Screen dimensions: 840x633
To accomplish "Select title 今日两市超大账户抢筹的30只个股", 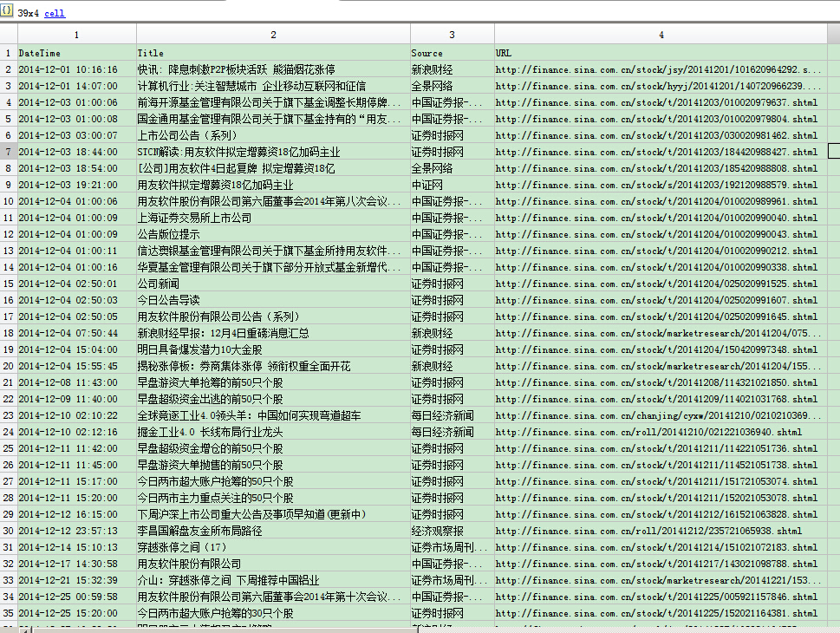I will click(x=273, y=613).
